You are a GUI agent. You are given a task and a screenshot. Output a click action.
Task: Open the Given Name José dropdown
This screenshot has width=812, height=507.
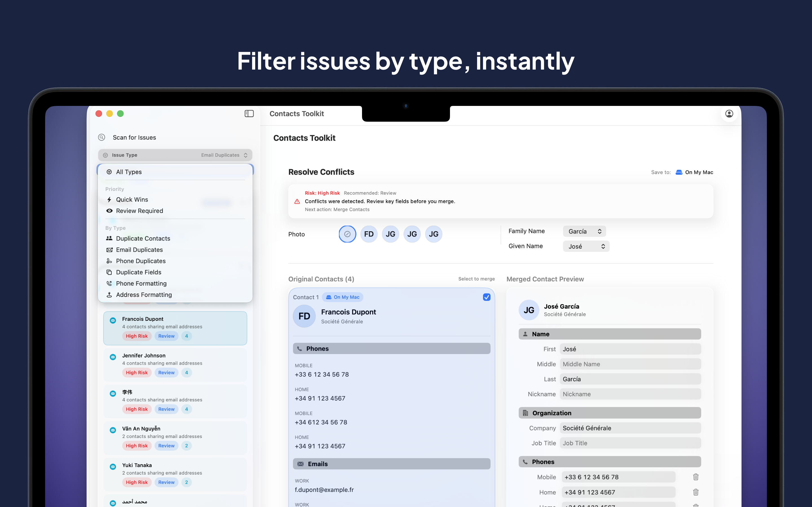tap(586, 246)
